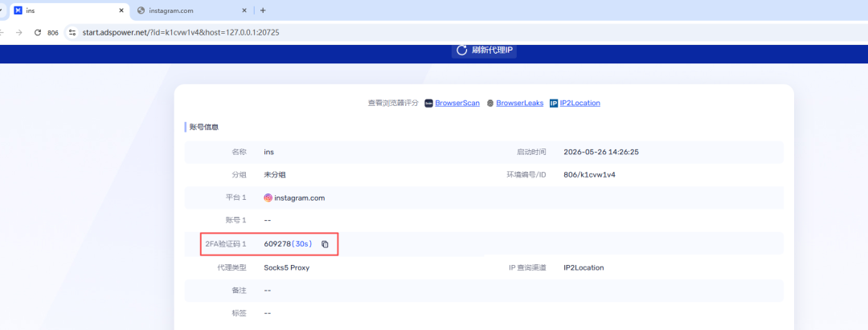Open the BrowserScan link
Viewport: 868px width, 330px height.
(x=457, y=104)
